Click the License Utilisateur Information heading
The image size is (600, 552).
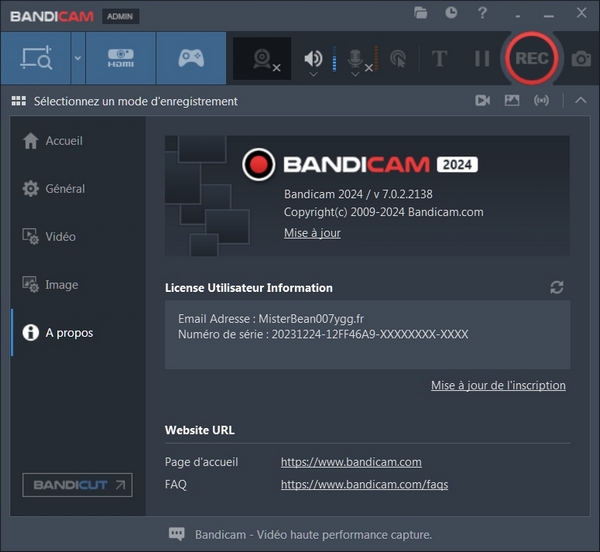[x=249, y=288]
